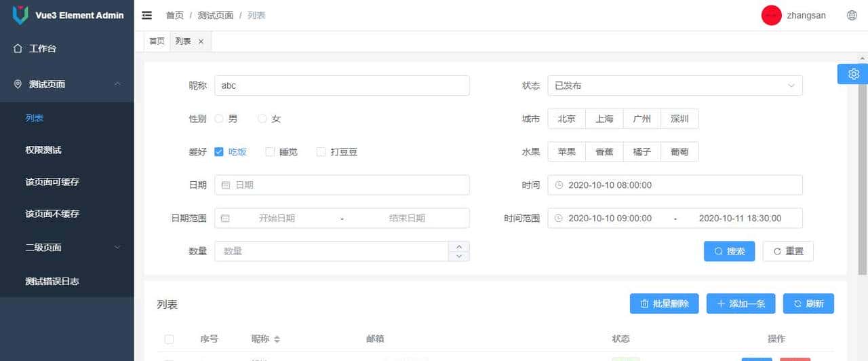Toggle the select-all table header checkbox
The width and height of the screenshot is (868, 361).
[170, 339]
